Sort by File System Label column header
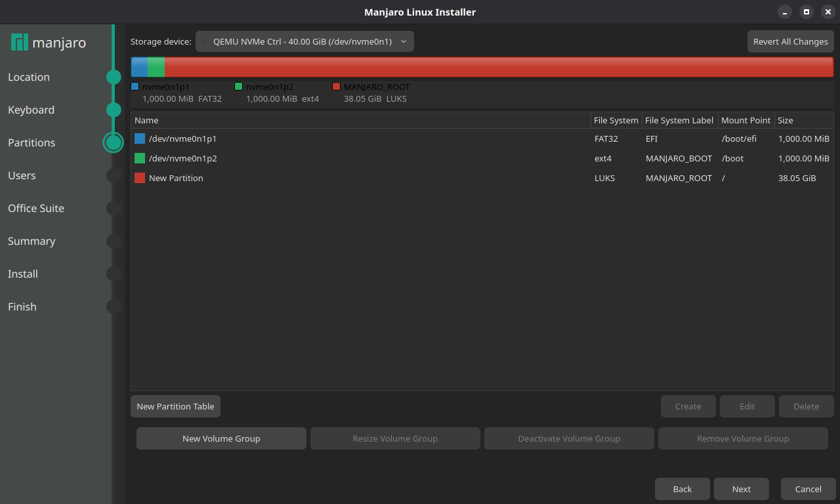This screenshot has height=504, width=840. [679, 120]
